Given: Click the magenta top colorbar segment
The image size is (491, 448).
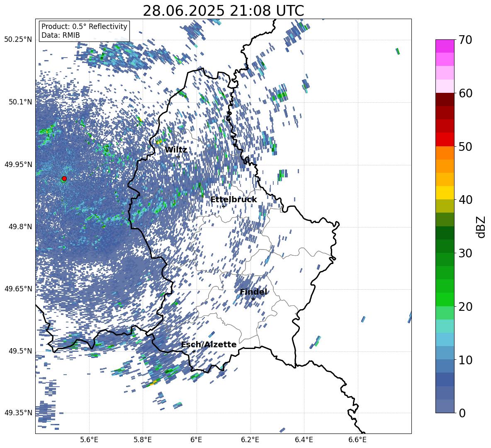Looking at the screenshot, I should (445, 46).
